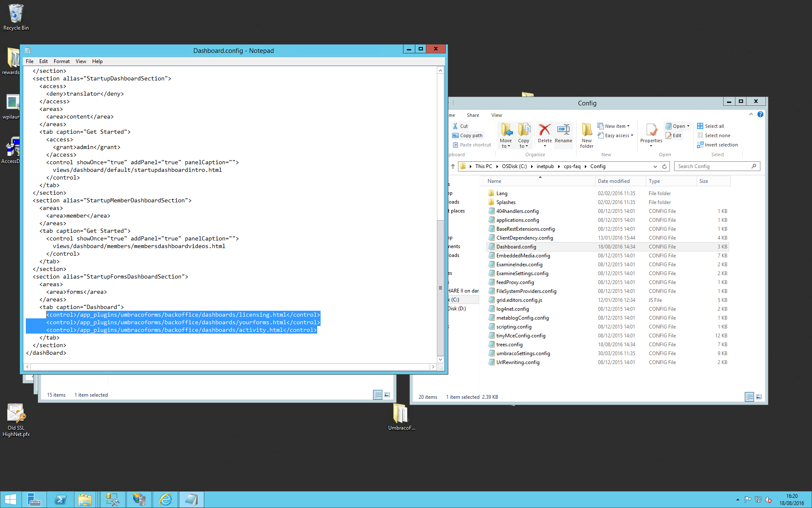The image size is (812, 508).
Task: Click Select none in the ribbon
Action: click(717, 135)
